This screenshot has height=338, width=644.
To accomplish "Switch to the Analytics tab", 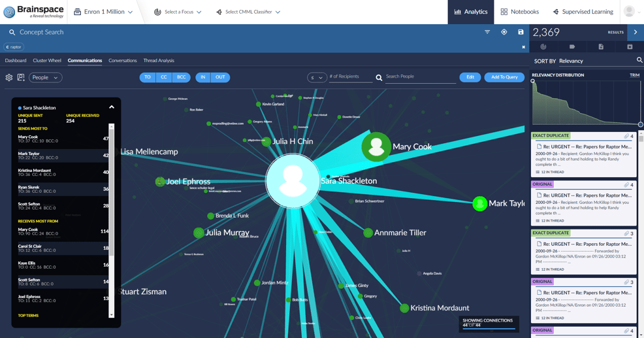I will pos(471,12).
